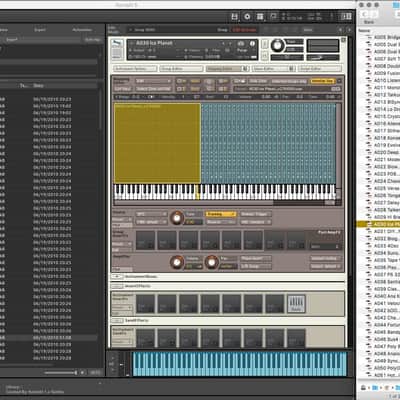Toggle the highlighted Tracking button
This screenshot has height=400, width=400.
click(x=221, y=214)
